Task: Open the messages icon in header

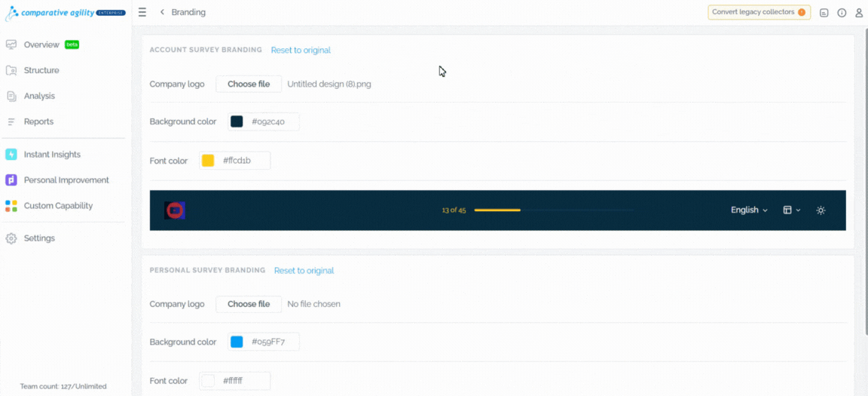Action: [824, 13]
